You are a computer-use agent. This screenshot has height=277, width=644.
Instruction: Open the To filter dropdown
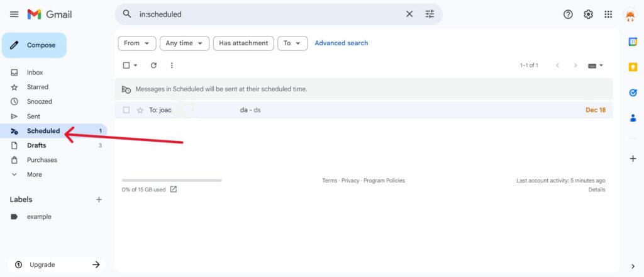[x=292, y=43]
